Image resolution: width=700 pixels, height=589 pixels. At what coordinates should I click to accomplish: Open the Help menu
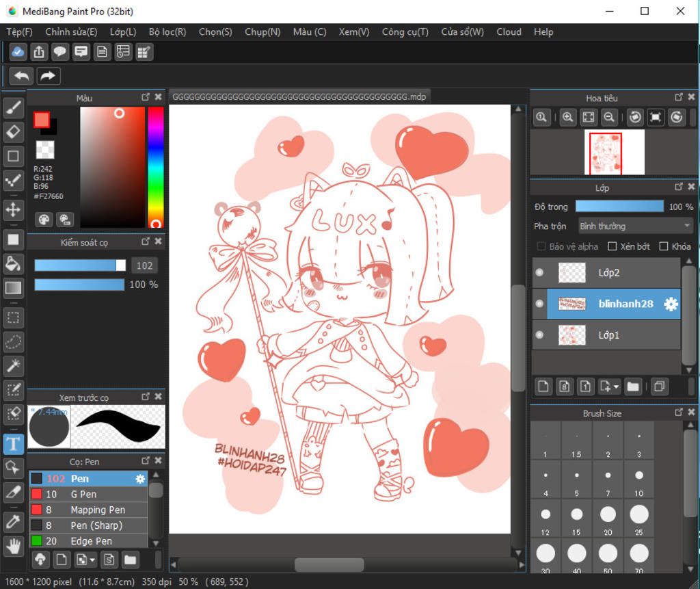pos(543,32)
